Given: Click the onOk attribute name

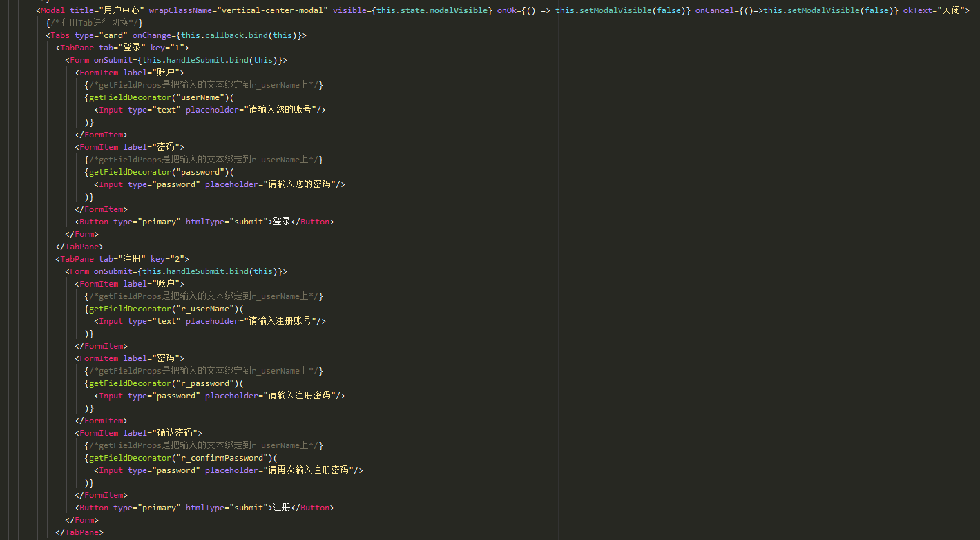Looking at the screenshot, I should (506, 10).
